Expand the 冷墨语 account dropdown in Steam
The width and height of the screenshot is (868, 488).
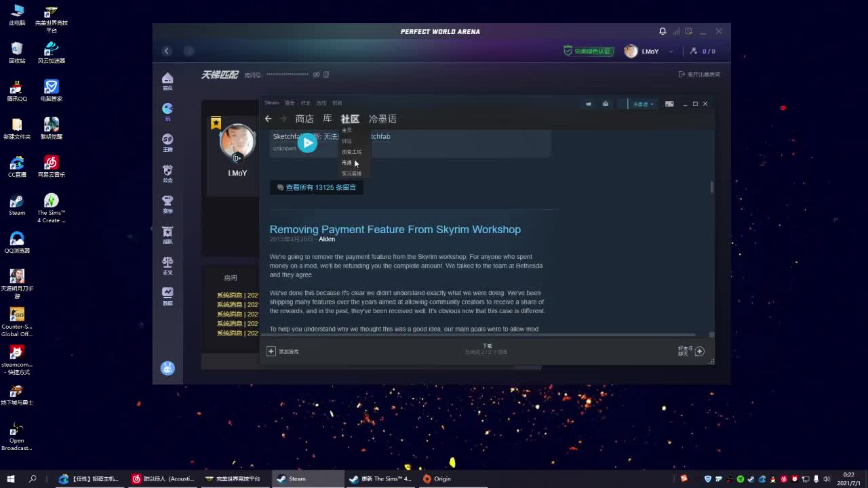tap(642, 104)
